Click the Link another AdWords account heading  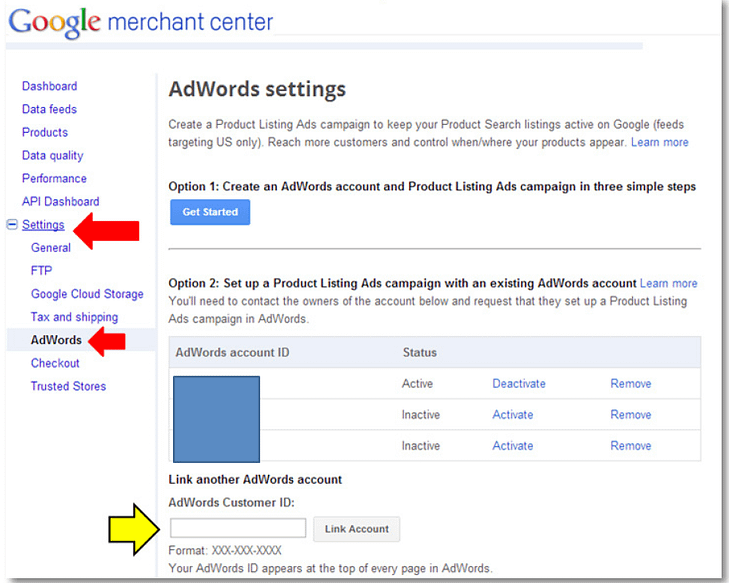tap(255, 479)
